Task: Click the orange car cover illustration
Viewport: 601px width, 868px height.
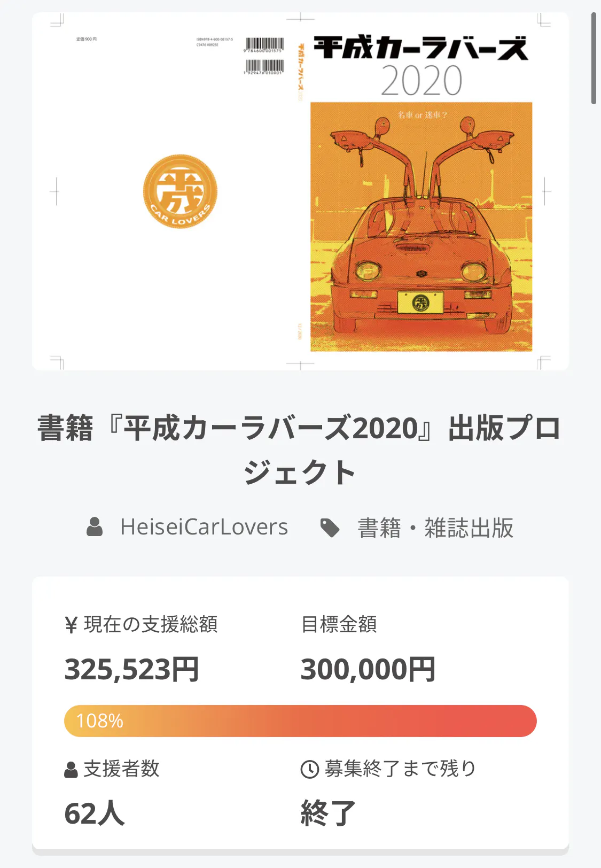Action: pyautogui.click(x=421, y=227)
